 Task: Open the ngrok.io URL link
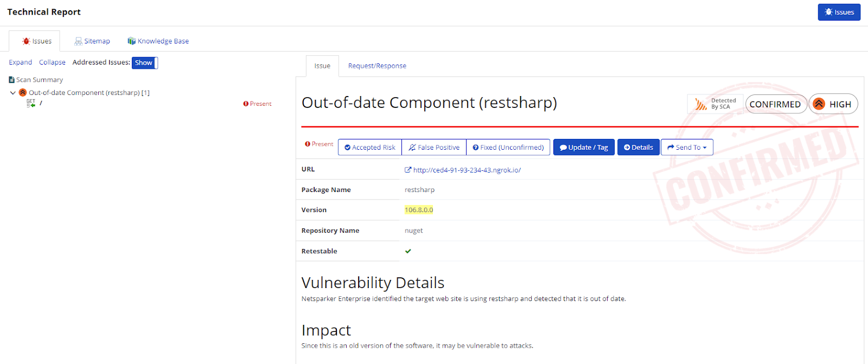pyautogui.click(x=467, y=170)
